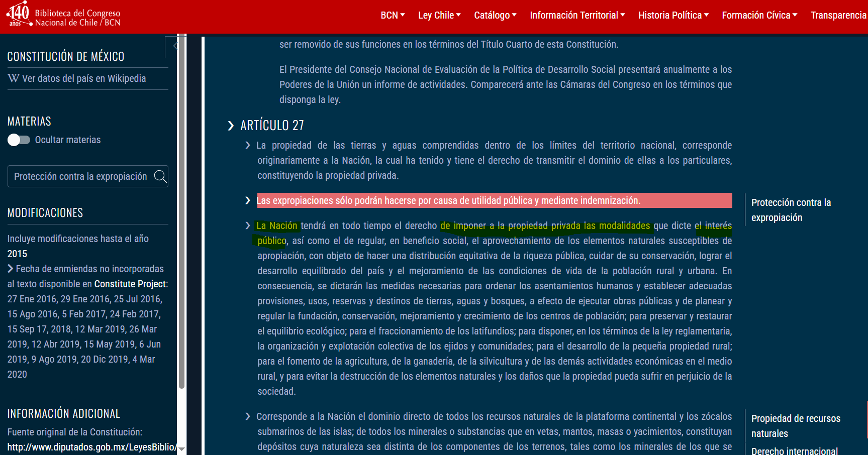Click chevron beside 'La Nación tendrá' paragraph
This screenshot has width=868, height=455.
click(248, 225)
